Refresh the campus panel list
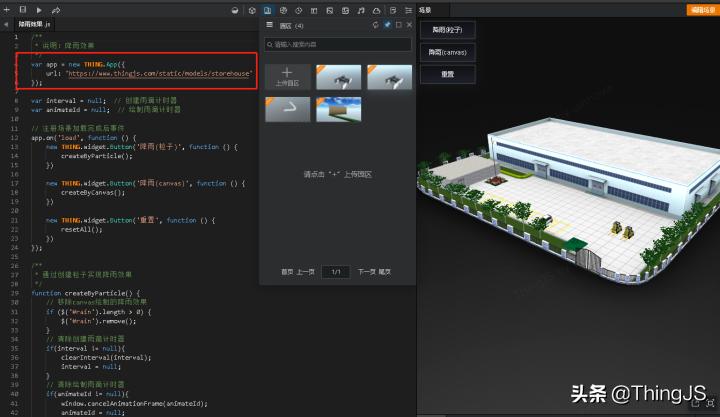 coord(376,25)
